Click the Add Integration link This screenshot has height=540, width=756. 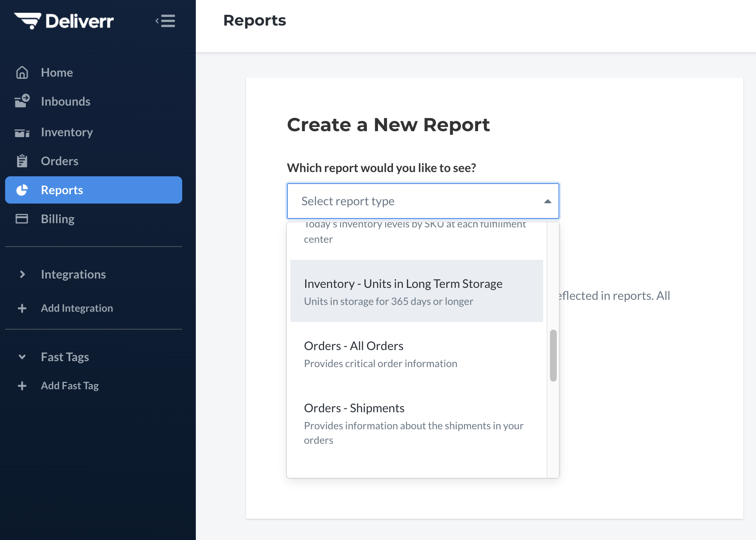pos(77,308)
